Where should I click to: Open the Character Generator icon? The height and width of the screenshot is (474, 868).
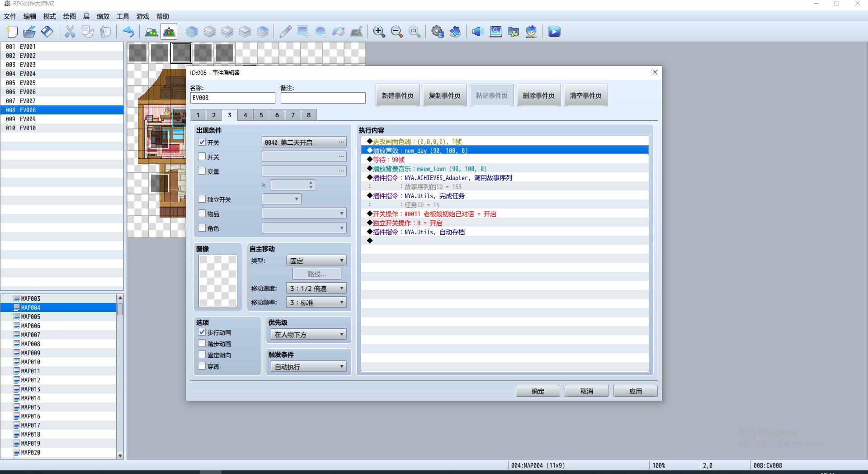[x=531, y=32]
